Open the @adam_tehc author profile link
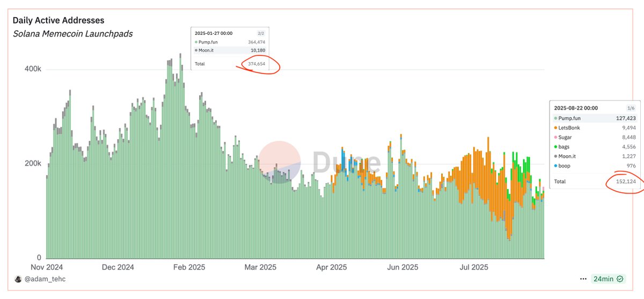The image size is (644, 299). pos(45,279)
